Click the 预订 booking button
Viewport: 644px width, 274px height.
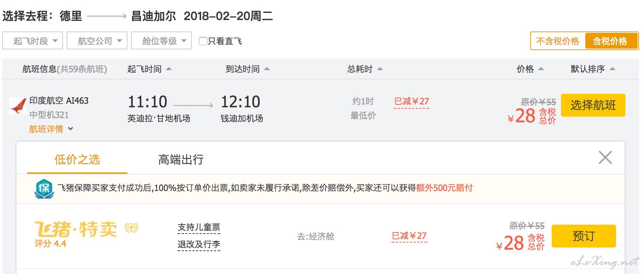[x=584, y=236]
